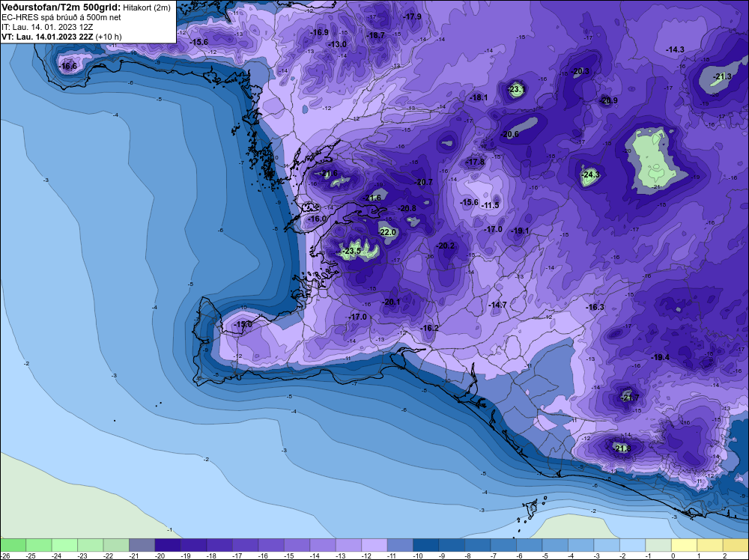This screenshot has width=749, height=560.
Task: Click the -18.1 temperature label
Action: coord(479,97)
